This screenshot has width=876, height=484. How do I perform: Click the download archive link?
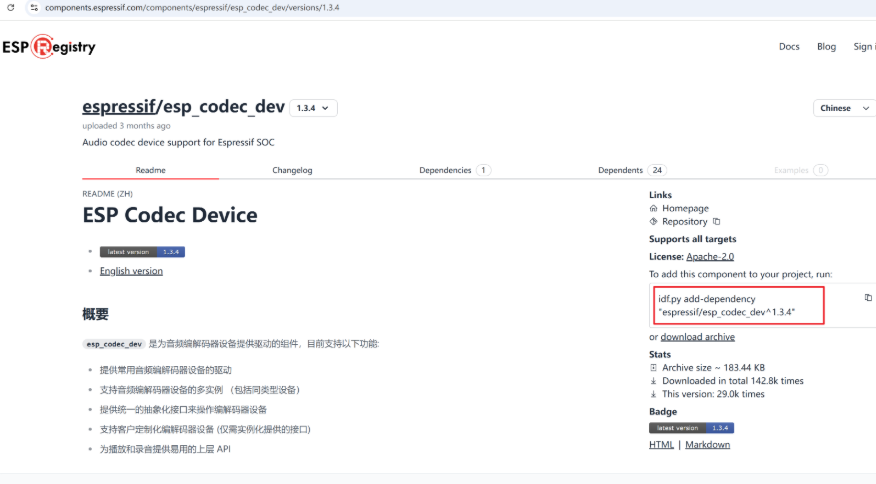[697, 337]
